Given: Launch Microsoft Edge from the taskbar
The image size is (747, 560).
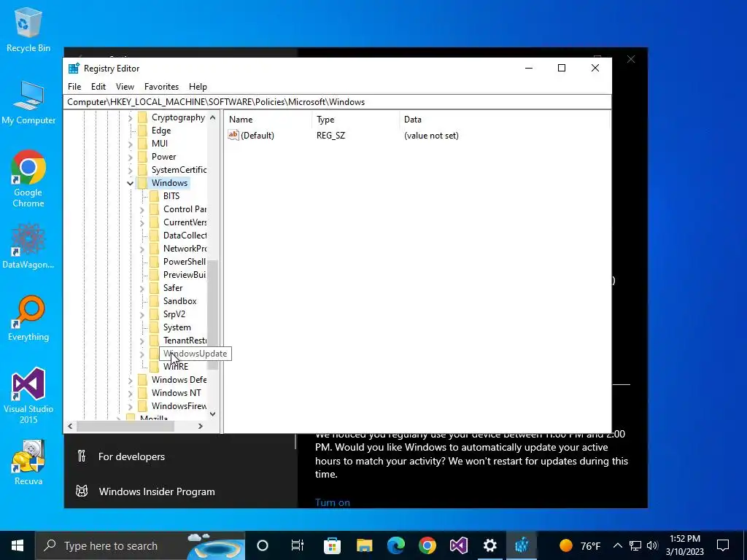Looking at the screenshot, I should [x=395, y=545].
